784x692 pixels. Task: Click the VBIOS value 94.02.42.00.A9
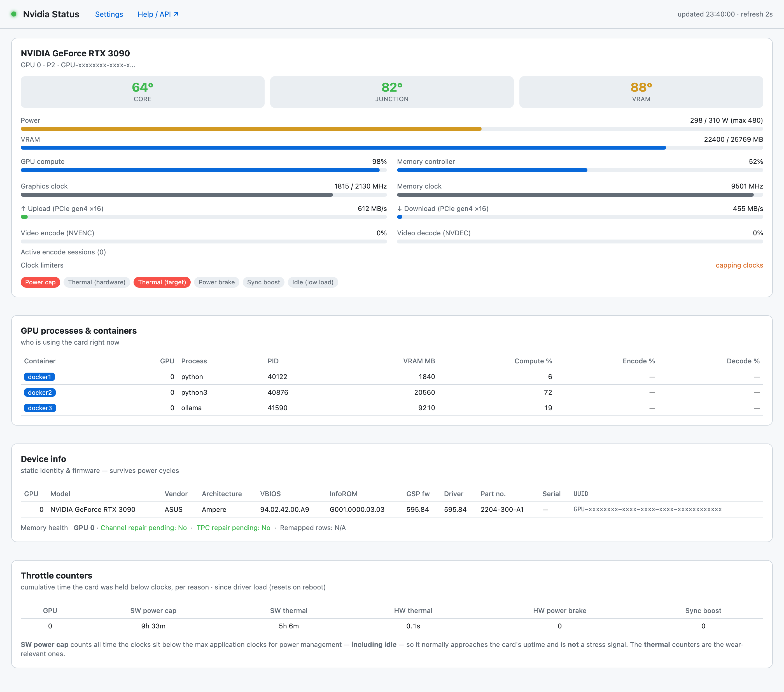point(284,510)
